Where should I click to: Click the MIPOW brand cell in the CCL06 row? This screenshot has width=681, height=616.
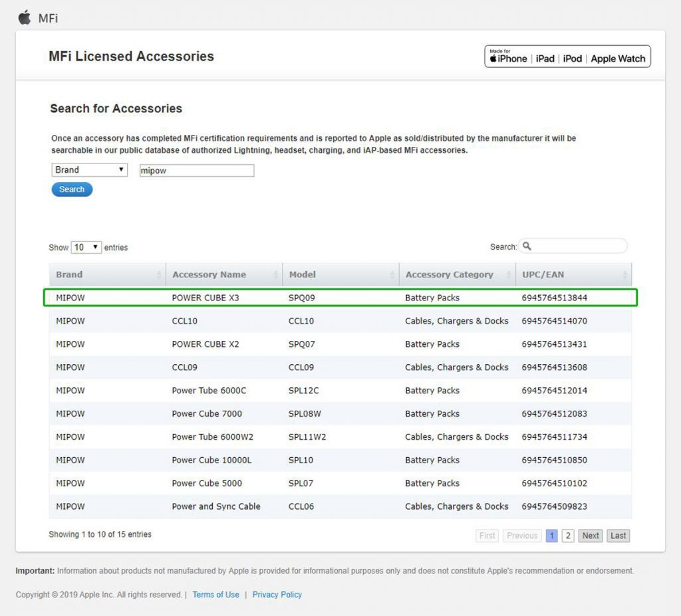click(70, 506)
